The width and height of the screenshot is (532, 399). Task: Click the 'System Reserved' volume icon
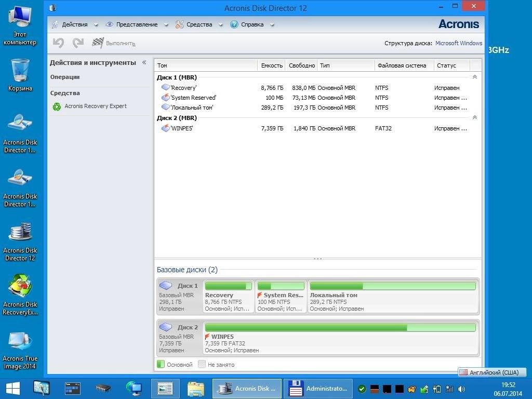166,97
